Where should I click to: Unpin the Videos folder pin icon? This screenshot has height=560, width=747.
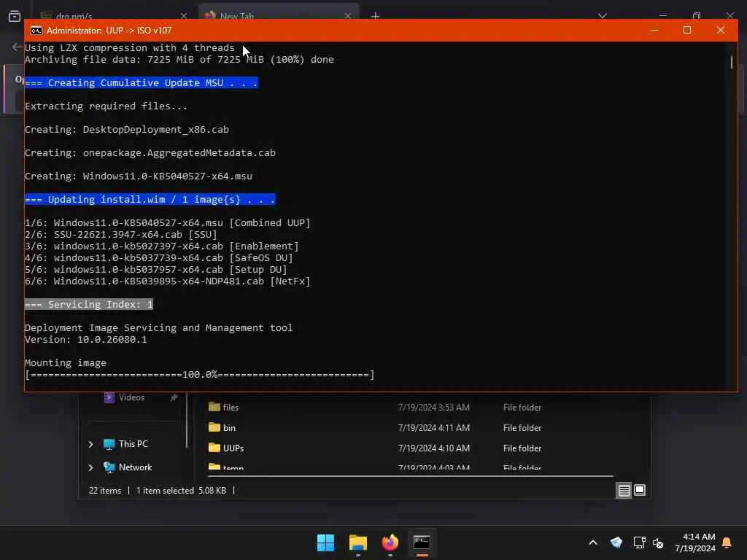click(x=174, y=397)
